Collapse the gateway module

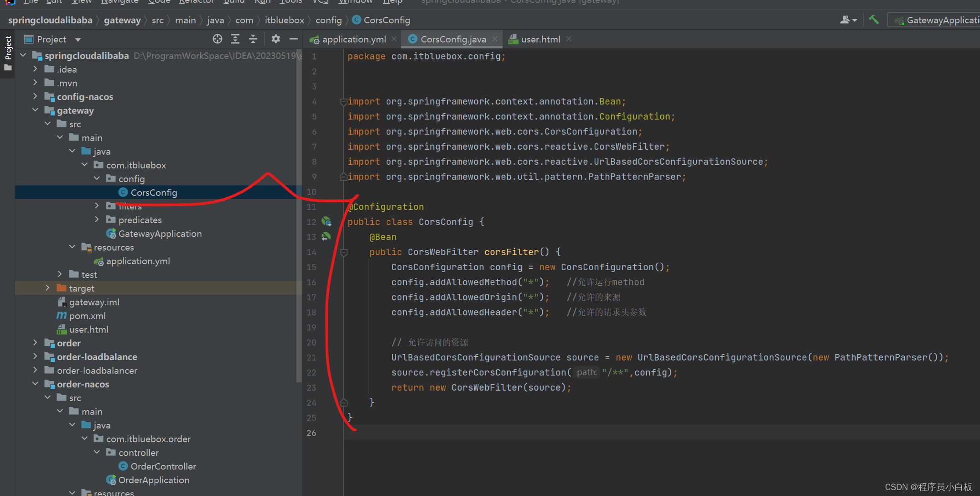click(35, 110)
